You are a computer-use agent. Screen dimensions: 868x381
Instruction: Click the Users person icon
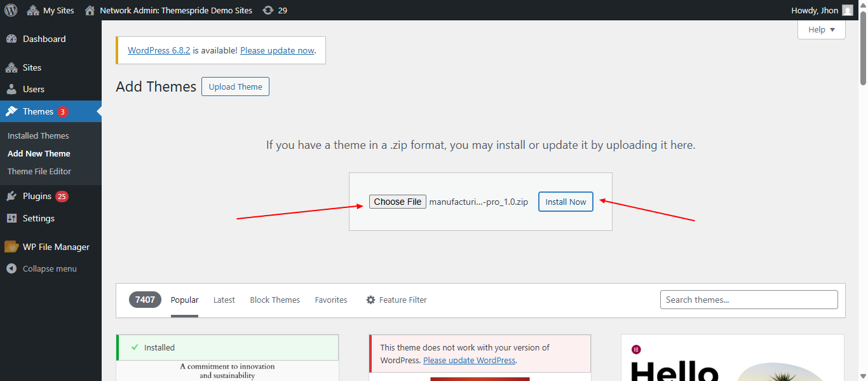click(11, 89)
